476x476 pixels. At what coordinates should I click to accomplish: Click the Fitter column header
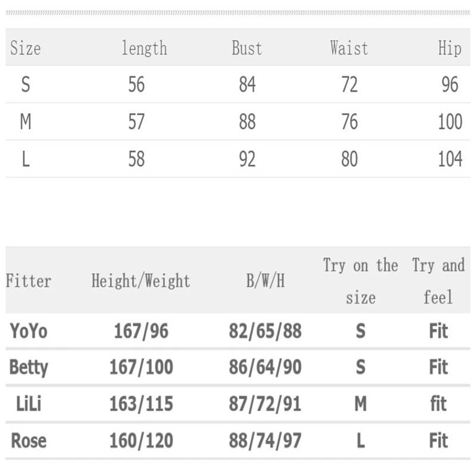29,281
